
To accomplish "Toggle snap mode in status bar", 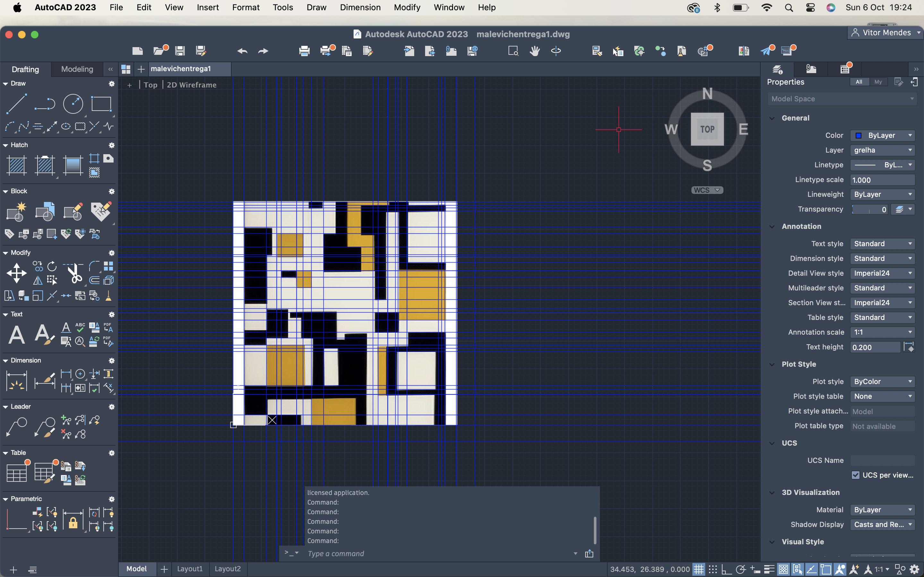I will coord(713,569).
